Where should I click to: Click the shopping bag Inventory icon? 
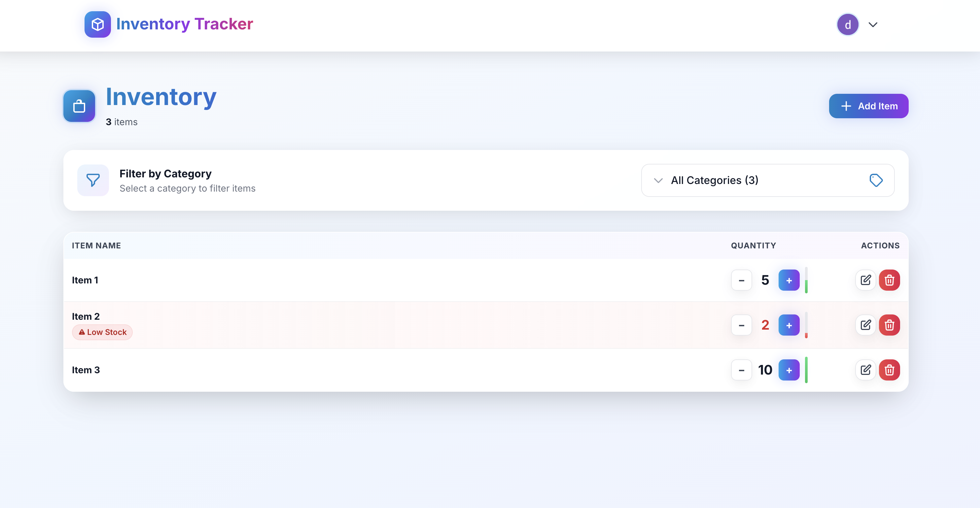click(x=79, y=106)
